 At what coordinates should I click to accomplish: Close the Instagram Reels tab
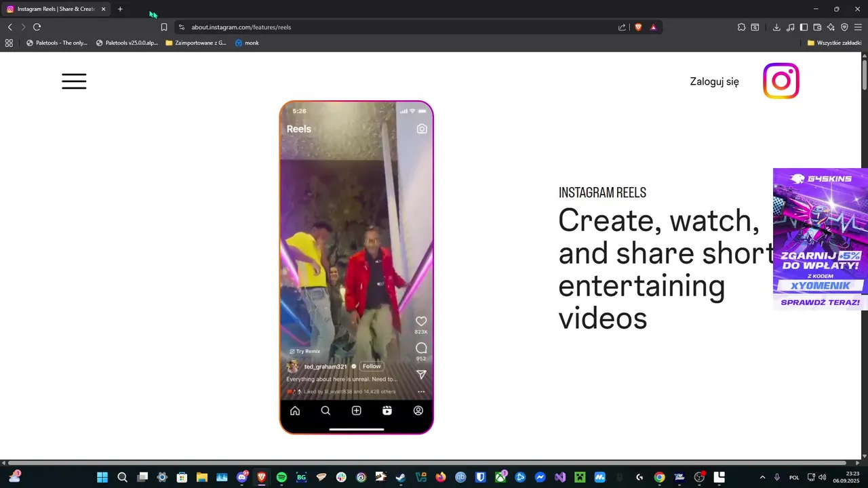(x=104, y=9)
